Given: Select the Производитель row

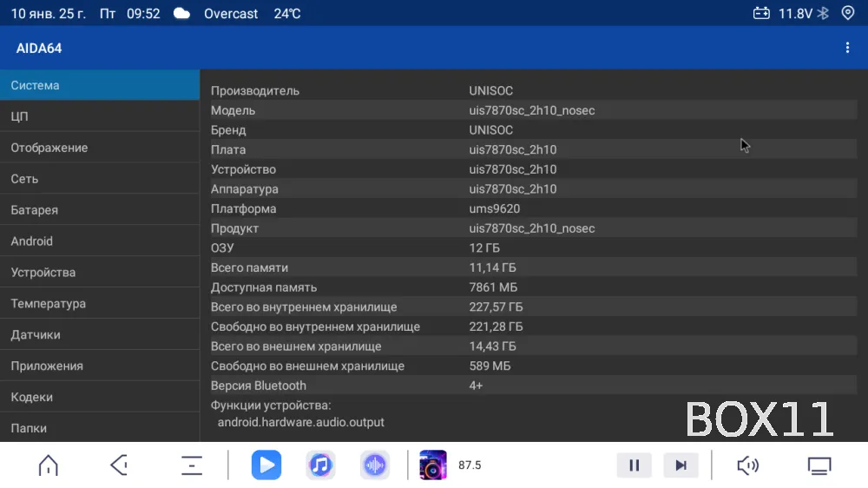Looking at the screenshot, I should [534, 90].
